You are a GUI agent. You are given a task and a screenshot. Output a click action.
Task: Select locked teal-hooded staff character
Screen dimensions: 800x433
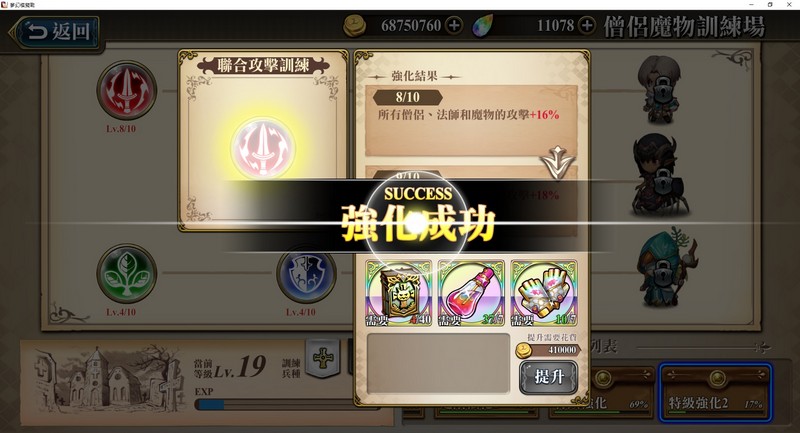coord(666,267)
